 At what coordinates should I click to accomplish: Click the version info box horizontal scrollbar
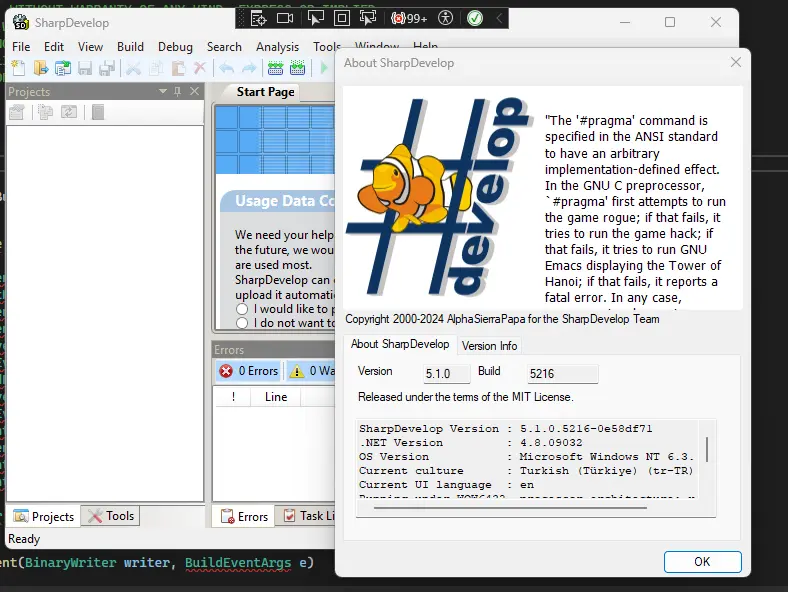click(x=510, y=508)
